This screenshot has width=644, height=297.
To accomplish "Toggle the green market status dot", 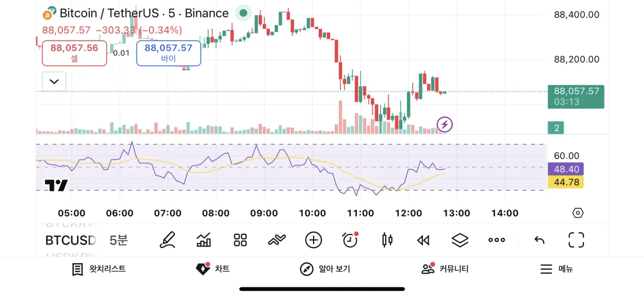I will [243, 13].
